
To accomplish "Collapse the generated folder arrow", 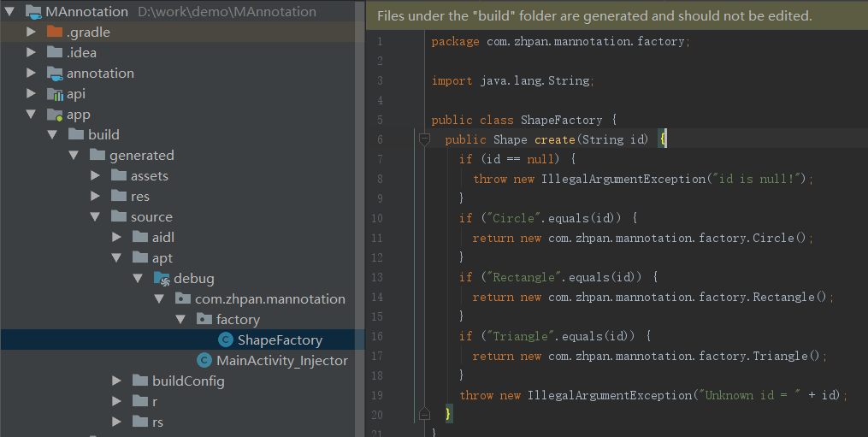I will click(74, 155).
